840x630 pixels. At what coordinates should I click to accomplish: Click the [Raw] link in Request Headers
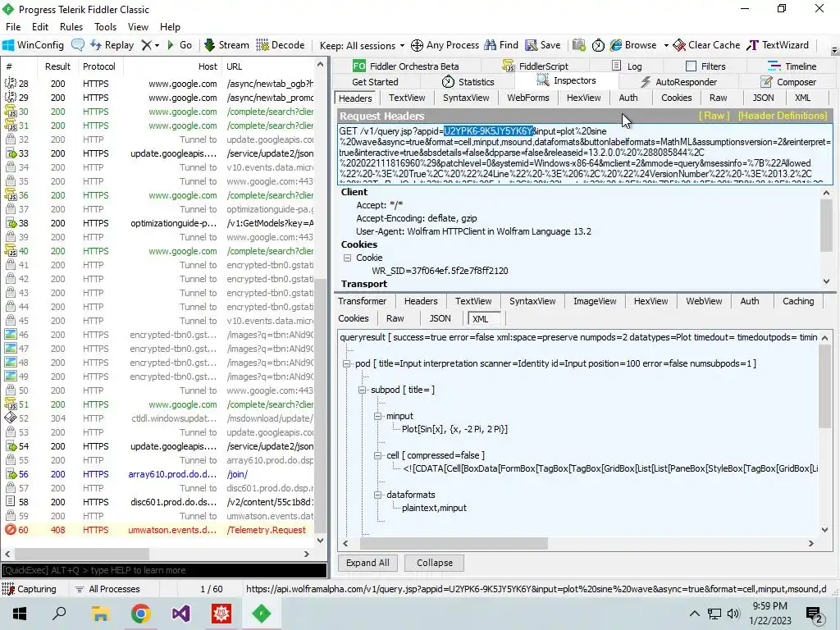point(714,116)
